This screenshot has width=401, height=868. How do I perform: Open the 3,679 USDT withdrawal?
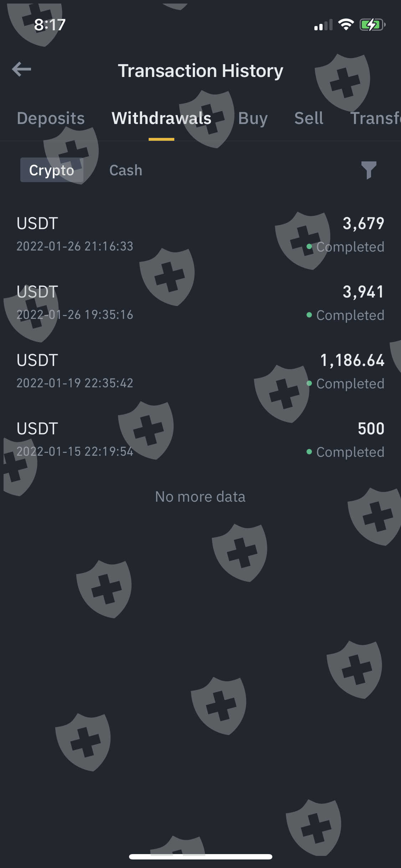tap(200, 234)
